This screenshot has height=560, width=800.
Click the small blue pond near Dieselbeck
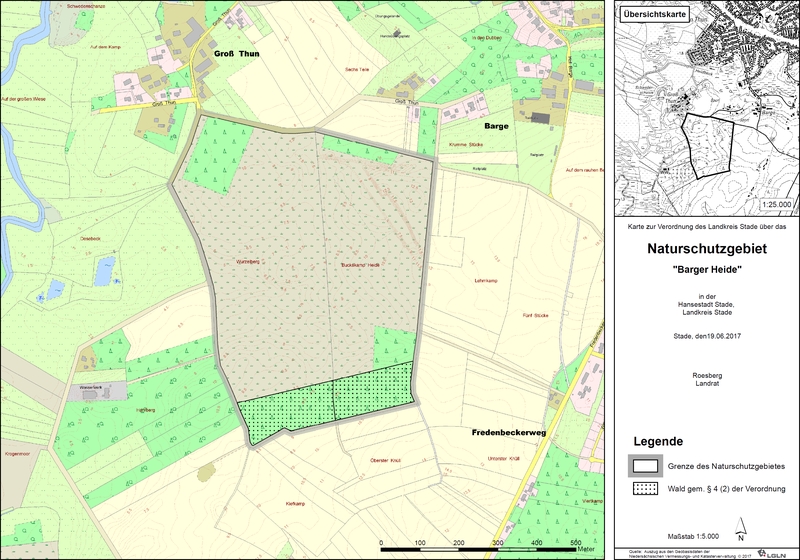[x=104, y=266]
